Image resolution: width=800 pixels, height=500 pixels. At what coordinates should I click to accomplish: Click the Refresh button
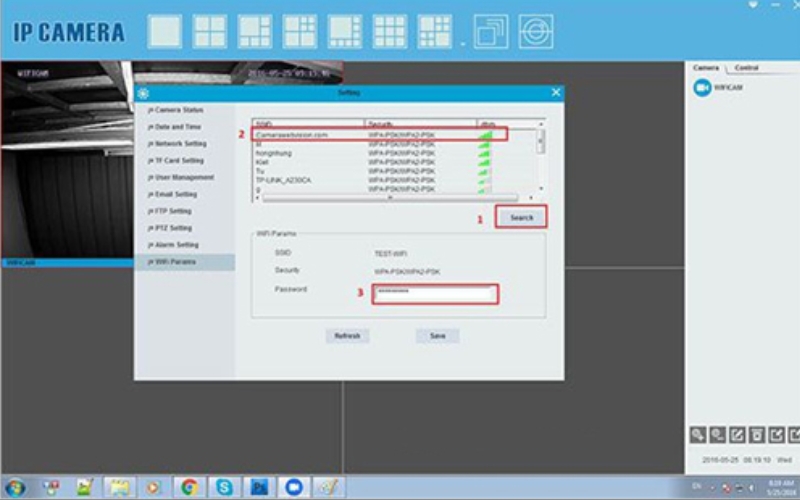pos(348,336)
